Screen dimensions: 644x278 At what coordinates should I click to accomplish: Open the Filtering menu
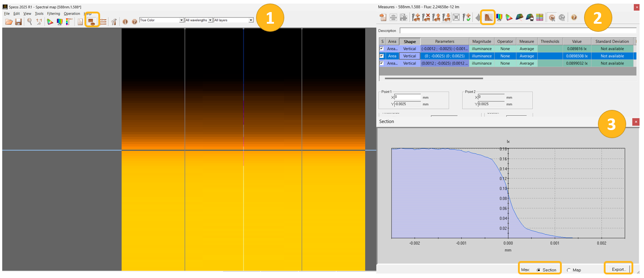coord(53,13)
